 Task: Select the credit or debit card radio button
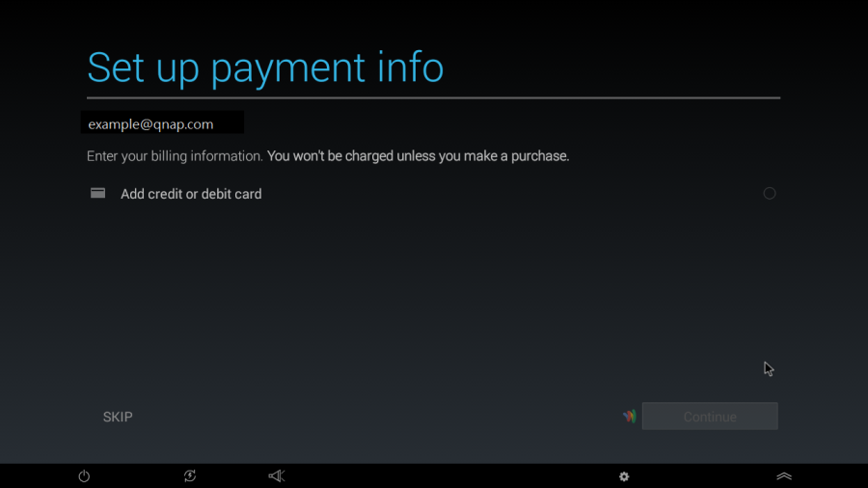770,194
